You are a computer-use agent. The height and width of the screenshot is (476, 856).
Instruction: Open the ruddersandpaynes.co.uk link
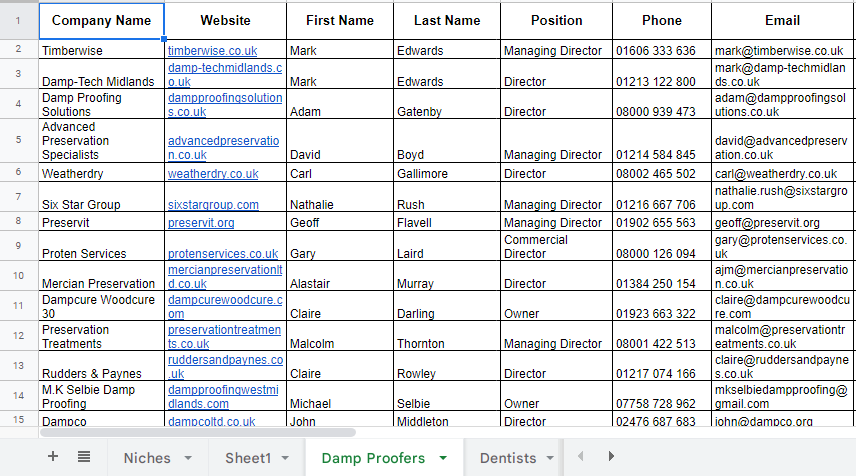click(225, 367)
